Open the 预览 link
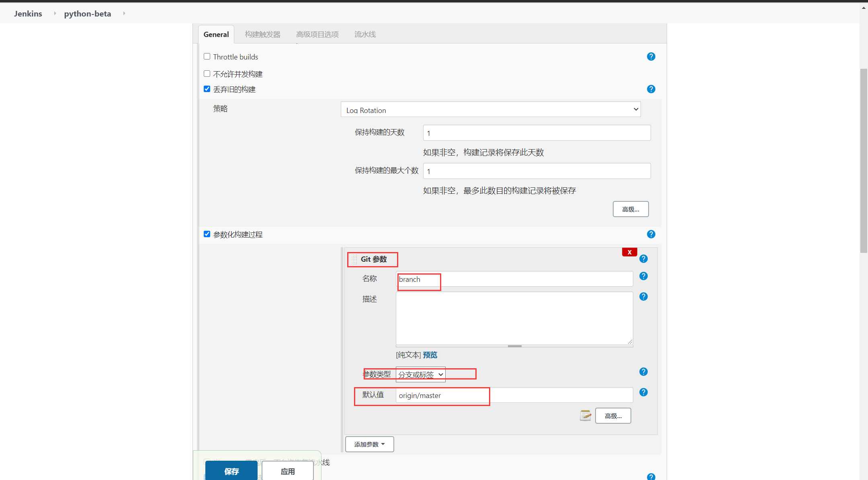 430,355
